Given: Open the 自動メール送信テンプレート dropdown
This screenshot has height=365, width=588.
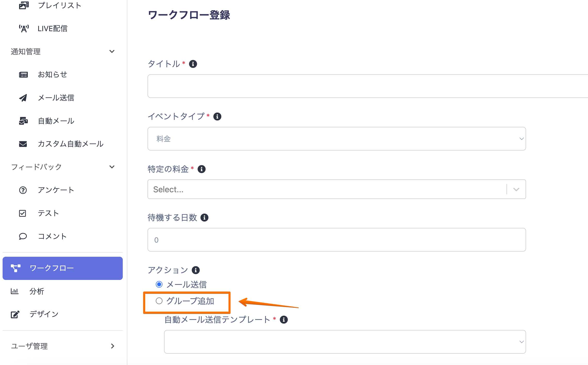Looking at the screenshot, I should pyautogui.click(x=345, y=342).
